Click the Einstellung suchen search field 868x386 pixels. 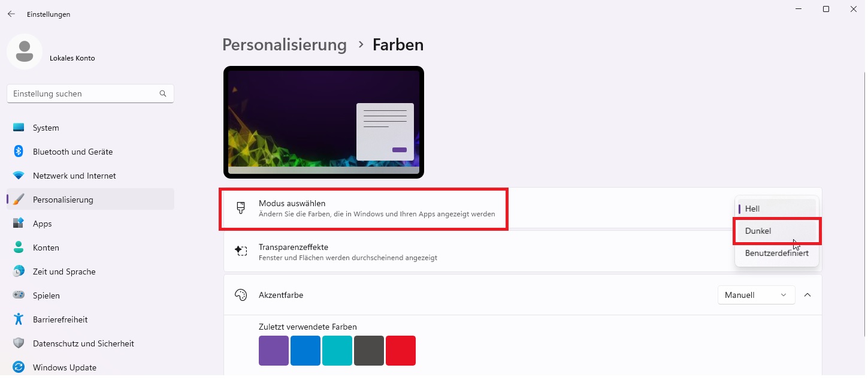[90, 94]
